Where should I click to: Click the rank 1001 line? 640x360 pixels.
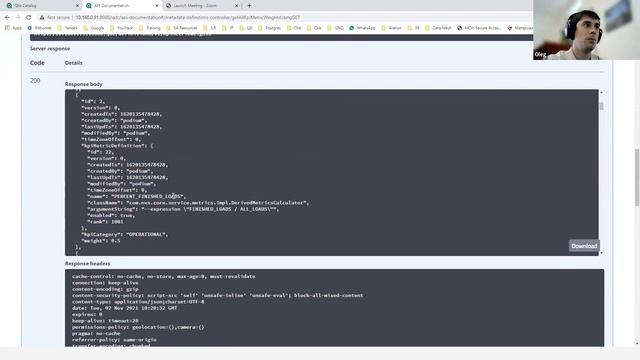point(105,222)
